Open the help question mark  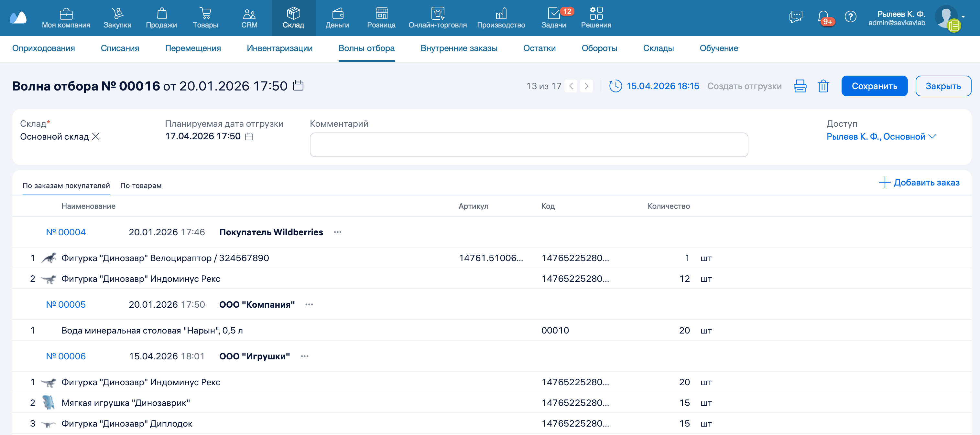850,17
